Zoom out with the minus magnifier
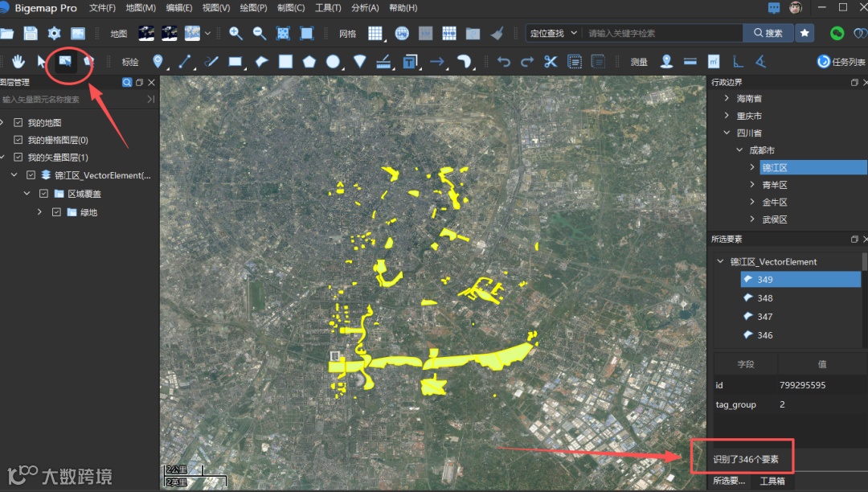This screenshot has width=868, height=492. point(260,33)
